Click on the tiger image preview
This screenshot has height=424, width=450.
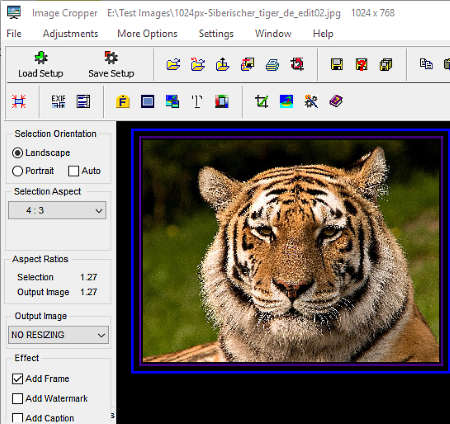[291, 251]
